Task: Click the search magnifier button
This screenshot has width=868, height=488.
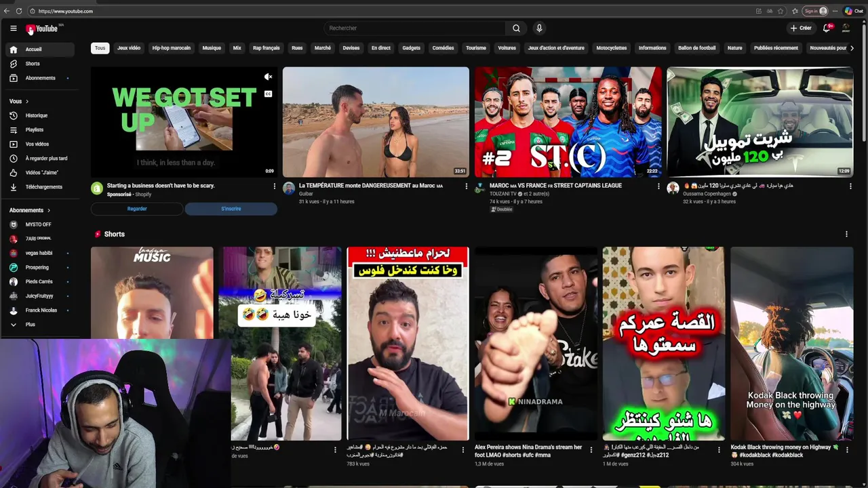Action: (x=516, y=28)
